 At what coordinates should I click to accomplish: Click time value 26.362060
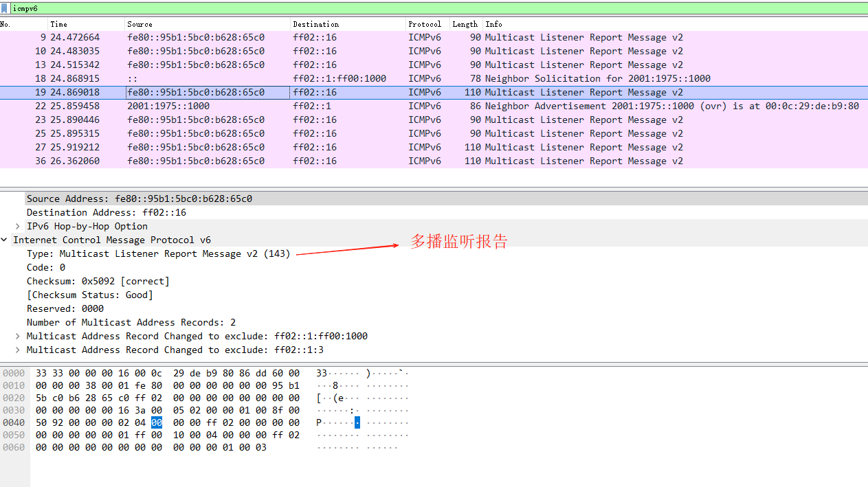75,161
